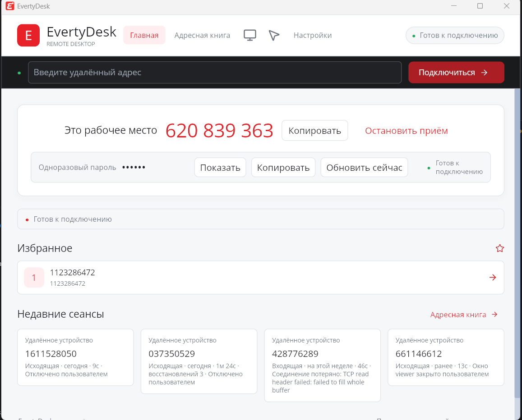The image size is (522, 420).
Task: Switch to the Главная tab
Action: (144, 35)
